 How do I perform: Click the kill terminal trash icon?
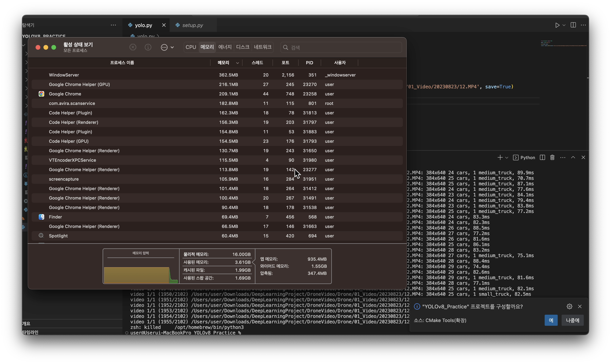pyautogui.click(x=552, y=158)
